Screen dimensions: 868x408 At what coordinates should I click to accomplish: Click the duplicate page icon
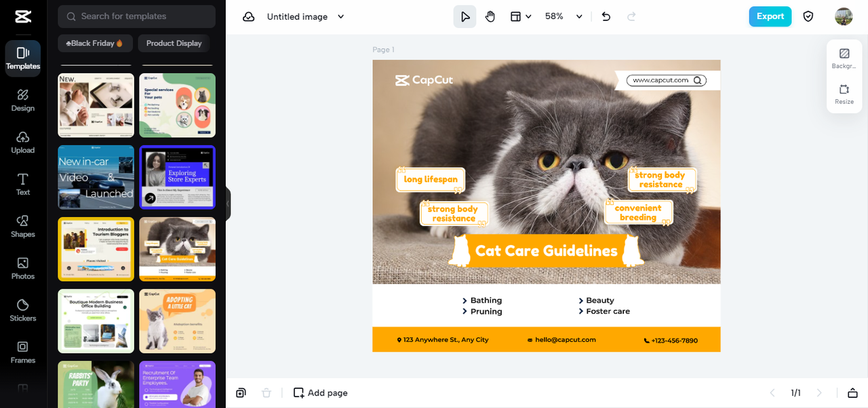click(241, 392)
